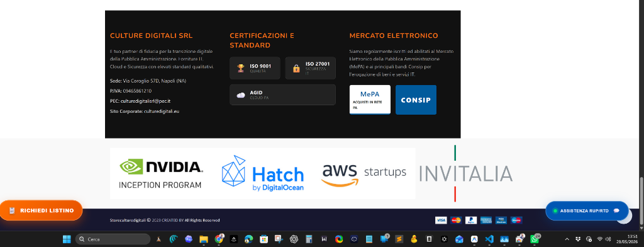644x247 pixels.
Task: Click the page scrollbar down arrow
Action: (641, 227)
